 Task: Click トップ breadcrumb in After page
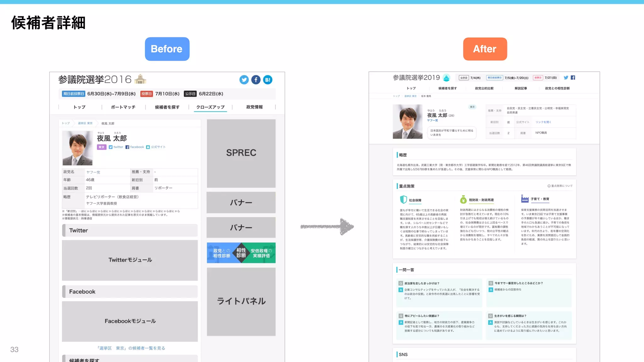coord(396,96)
